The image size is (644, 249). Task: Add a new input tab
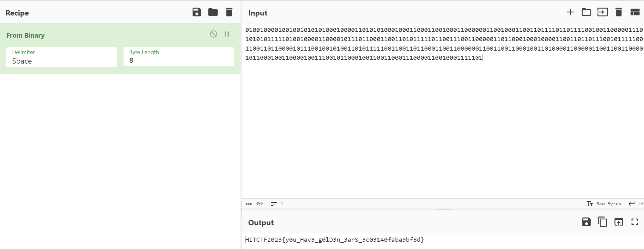point(570,12)
